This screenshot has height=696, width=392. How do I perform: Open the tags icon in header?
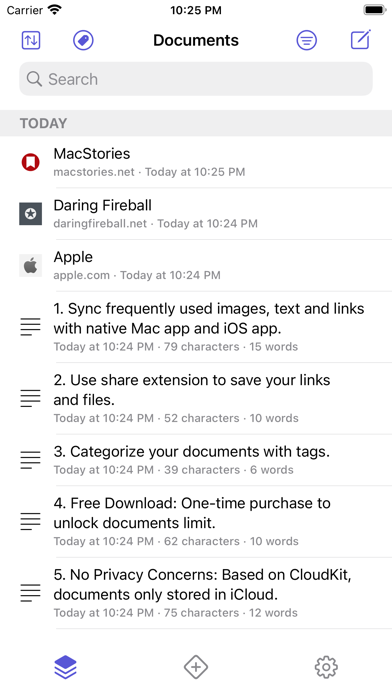[x=83, y=40]
